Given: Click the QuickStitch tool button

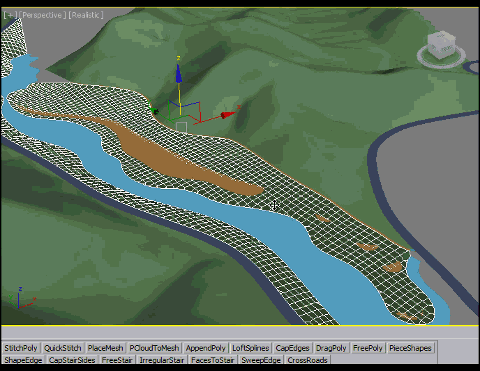Looking at the screenshot, I should [x=63, y=348].
